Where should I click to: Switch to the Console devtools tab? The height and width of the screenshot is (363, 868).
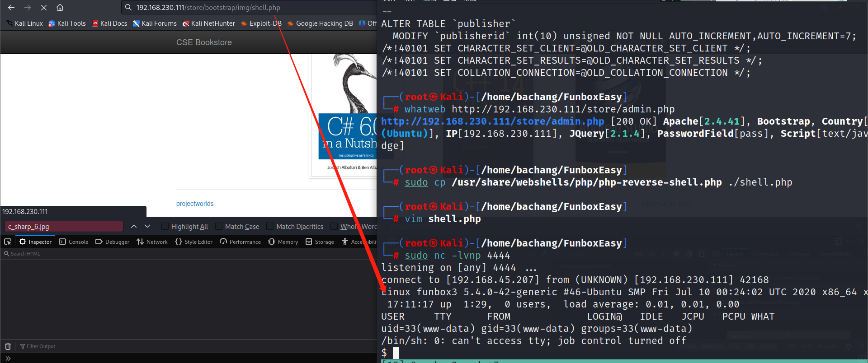pos(74,242)
